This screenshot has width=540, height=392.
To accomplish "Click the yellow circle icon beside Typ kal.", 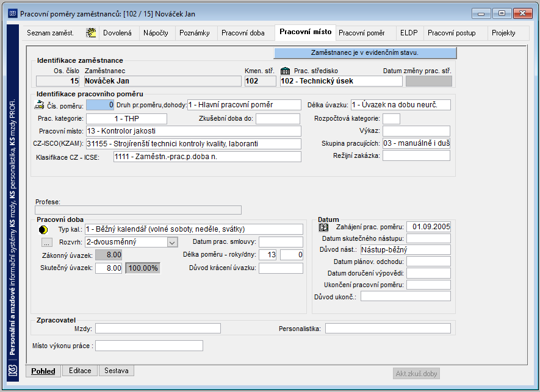I will tap(43, 230).
